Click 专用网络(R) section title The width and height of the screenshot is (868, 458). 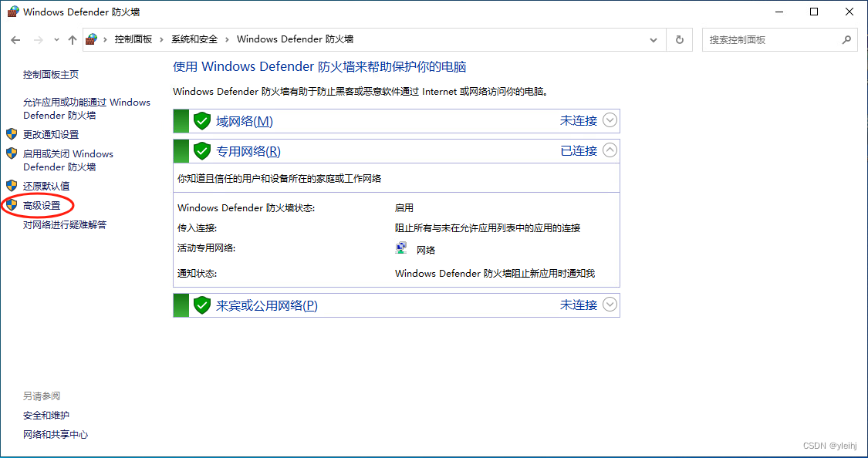tap(248, 152)
